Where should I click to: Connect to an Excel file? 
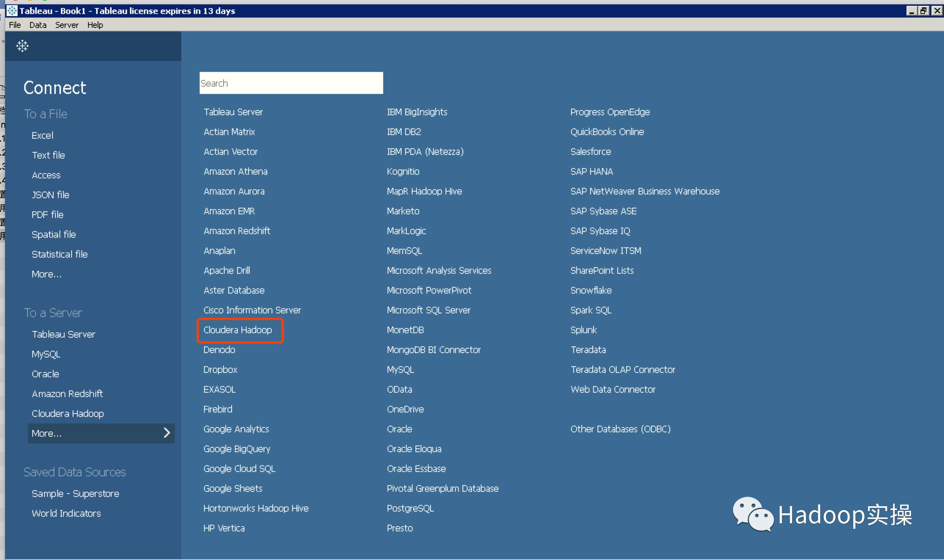tap(42, 135)
